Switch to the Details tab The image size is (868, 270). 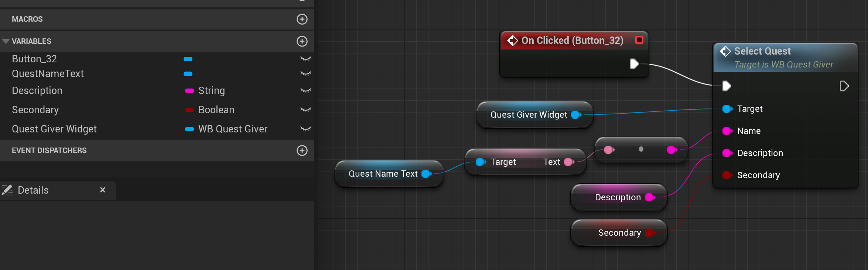(33, 190)
